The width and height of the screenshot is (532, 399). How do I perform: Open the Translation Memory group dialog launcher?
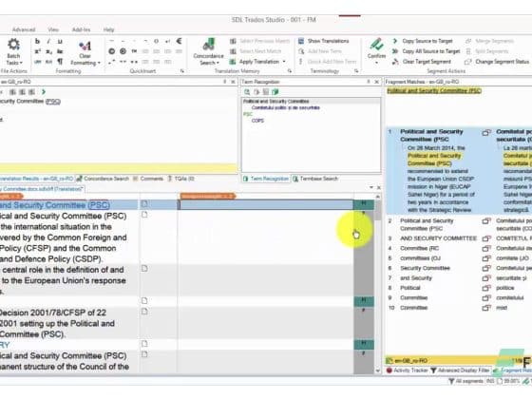point(290,71)
